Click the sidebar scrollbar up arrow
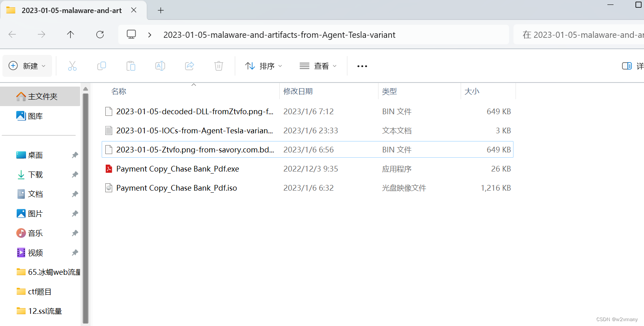This screenshot has width=644, height=326. pos(85,89)
